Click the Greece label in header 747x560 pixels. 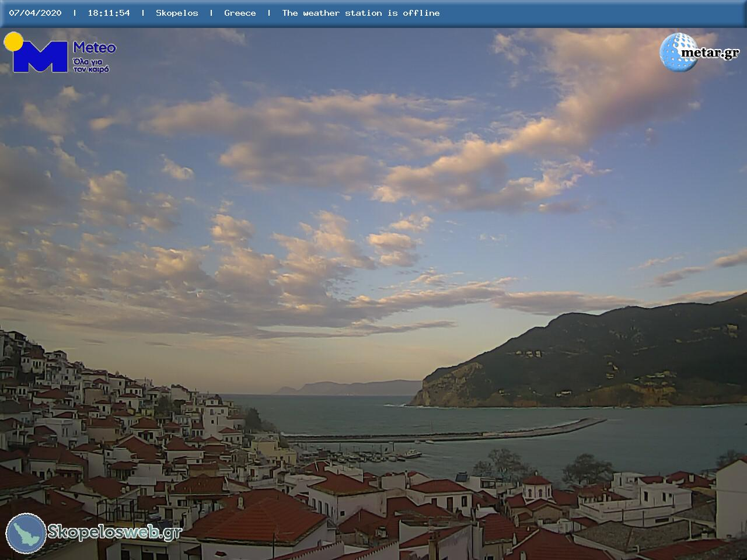[240, 13]
